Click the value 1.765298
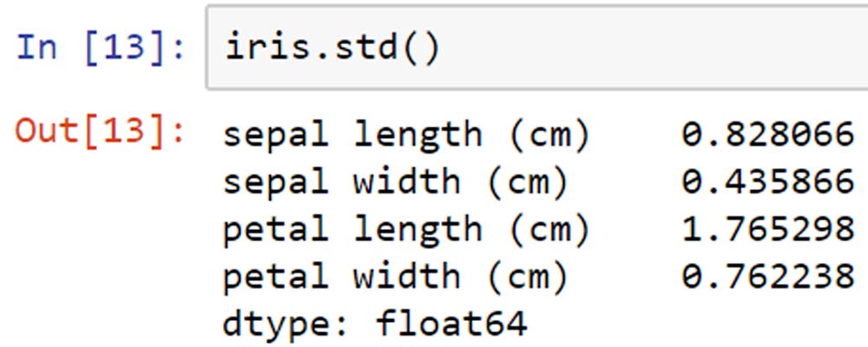The height and width of the screenshot is (347, 868). [768, 229]
